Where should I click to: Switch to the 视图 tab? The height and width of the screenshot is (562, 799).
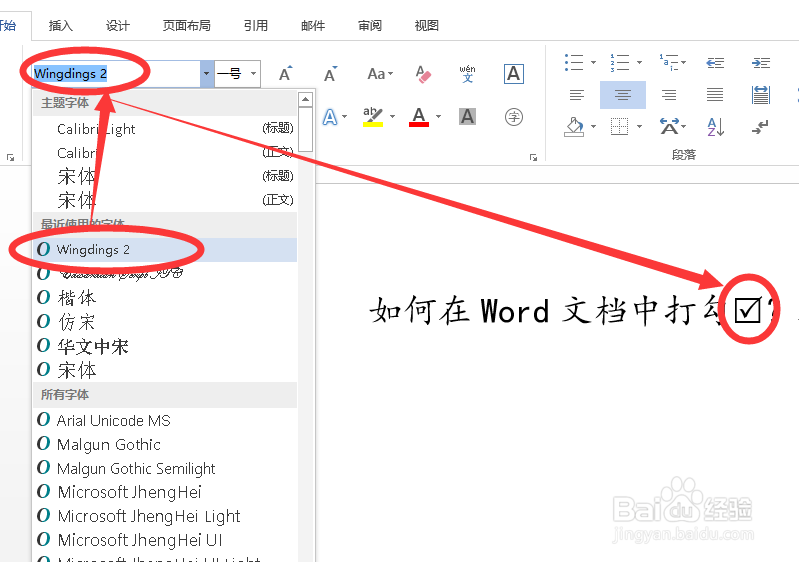[x=427, y=25]
